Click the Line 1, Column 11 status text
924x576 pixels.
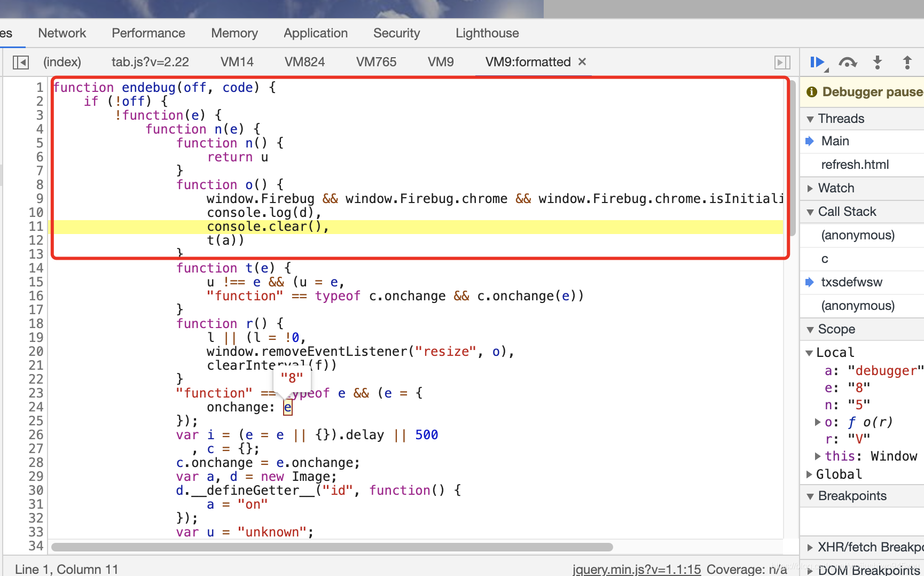pos(66,570)
